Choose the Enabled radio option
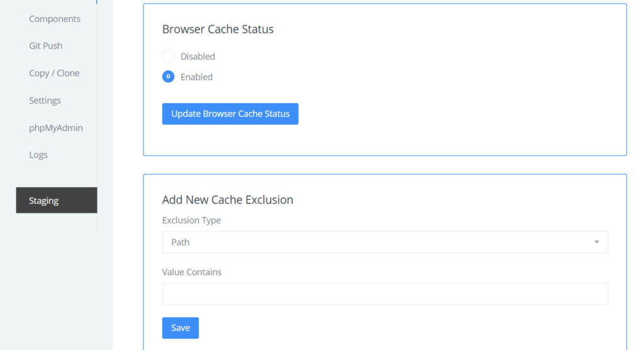 click(x=168, y=77)
